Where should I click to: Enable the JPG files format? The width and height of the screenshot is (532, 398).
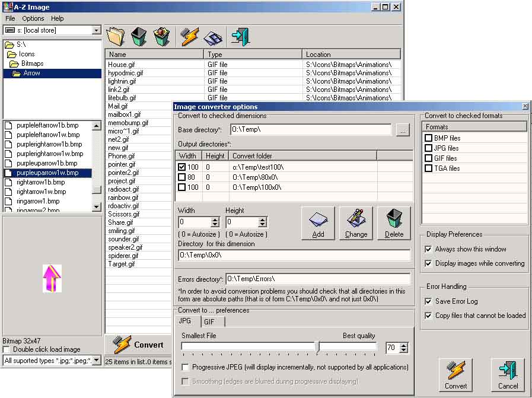coord(429,148)
